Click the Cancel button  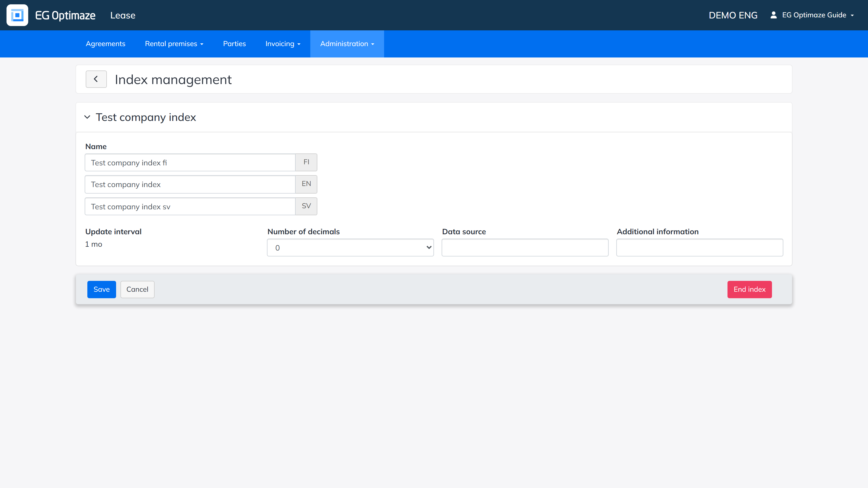137,289
